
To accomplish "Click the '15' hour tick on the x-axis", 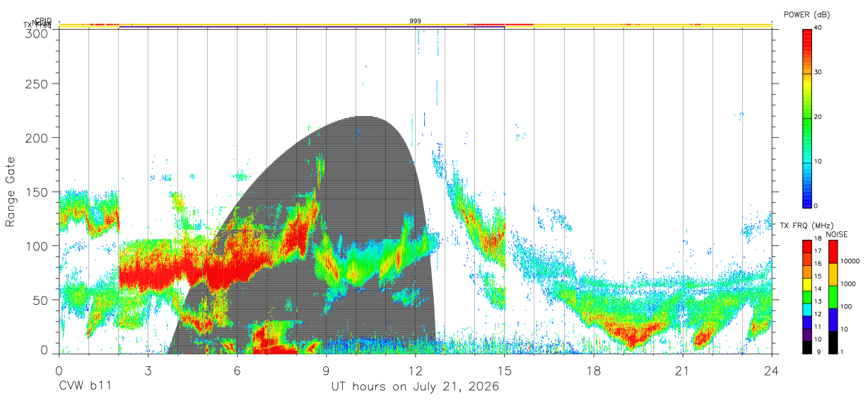I will pyautogui.click(x=504, y=371).
